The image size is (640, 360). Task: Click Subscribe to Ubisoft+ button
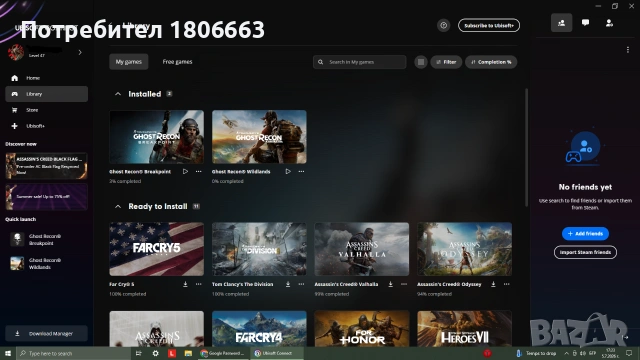[x=489, y=25]
